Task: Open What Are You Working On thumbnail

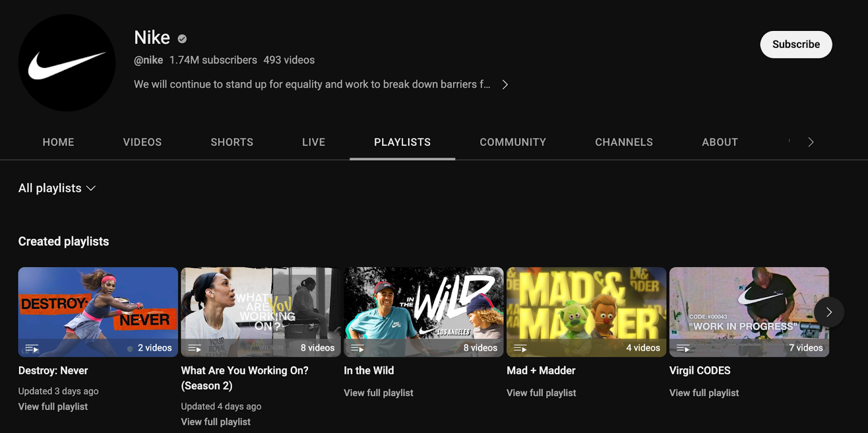Action: pos(261,312)
